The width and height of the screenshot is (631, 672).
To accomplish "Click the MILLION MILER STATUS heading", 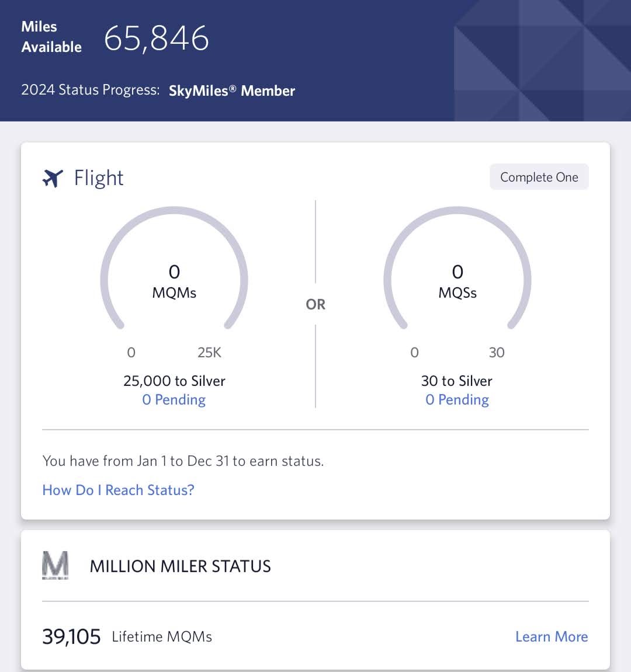I will coord(180,566).
